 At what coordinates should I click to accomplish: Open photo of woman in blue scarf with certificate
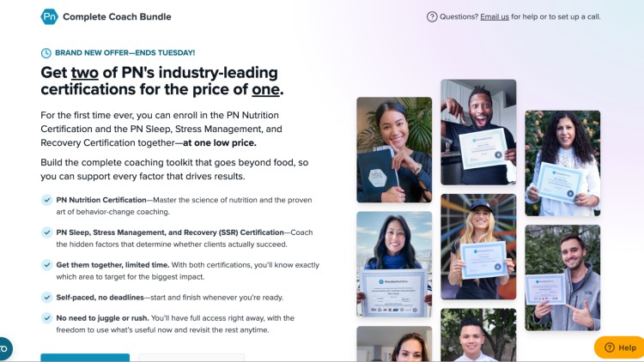click(394, 264)
